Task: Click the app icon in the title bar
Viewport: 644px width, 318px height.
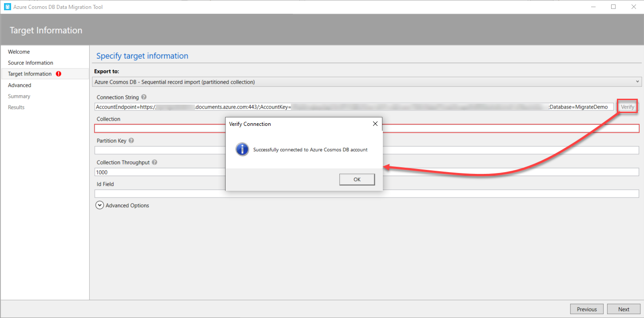Action: 7,7
